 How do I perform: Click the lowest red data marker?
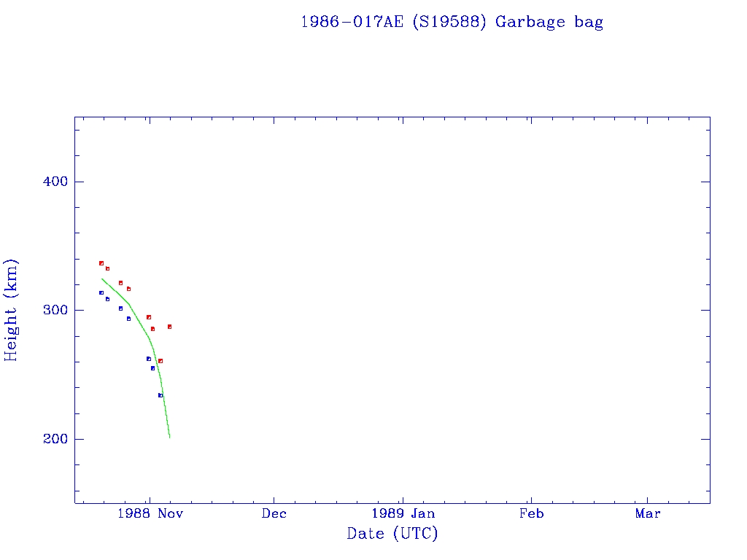tap(160, 361)
